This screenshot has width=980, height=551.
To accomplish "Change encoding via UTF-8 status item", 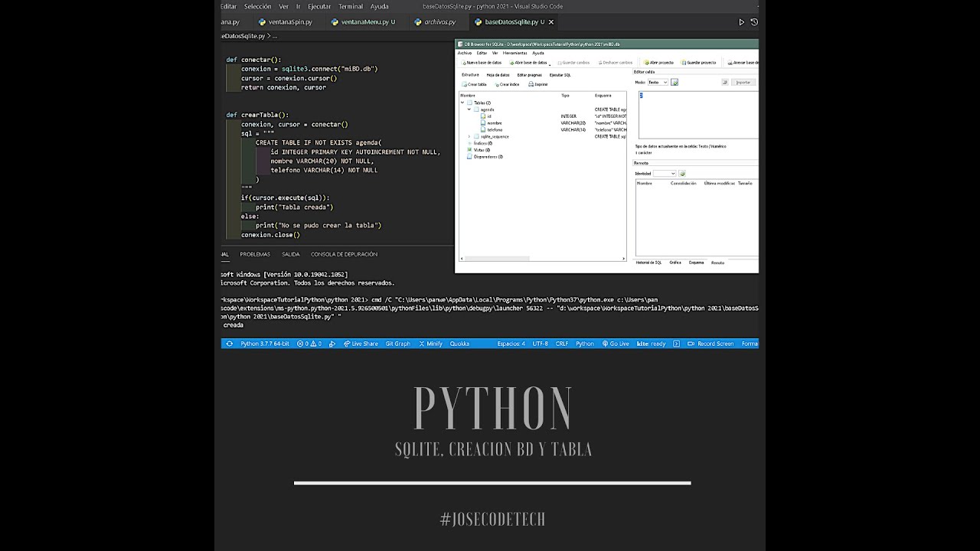I will [x=540, y=344].
